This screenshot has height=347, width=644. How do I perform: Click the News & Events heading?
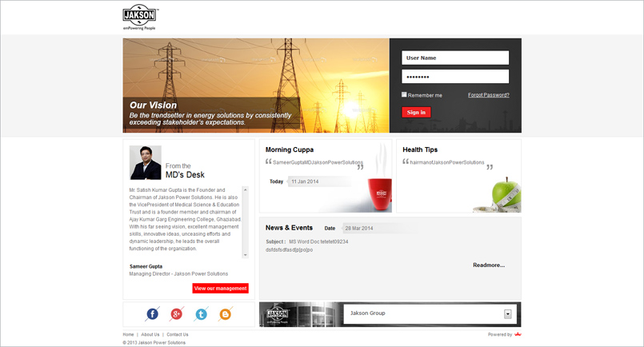(x=289, y=228)
